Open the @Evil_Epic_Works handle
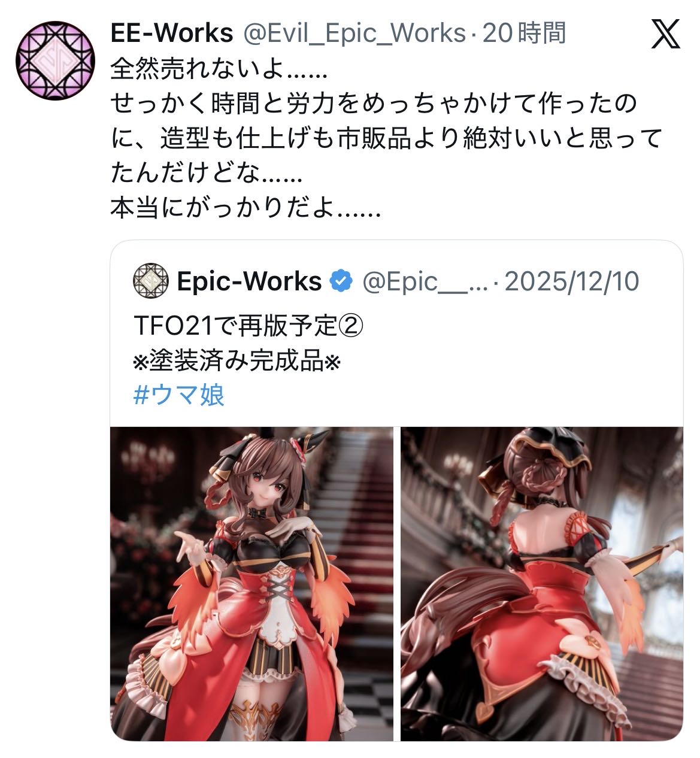 353,34
